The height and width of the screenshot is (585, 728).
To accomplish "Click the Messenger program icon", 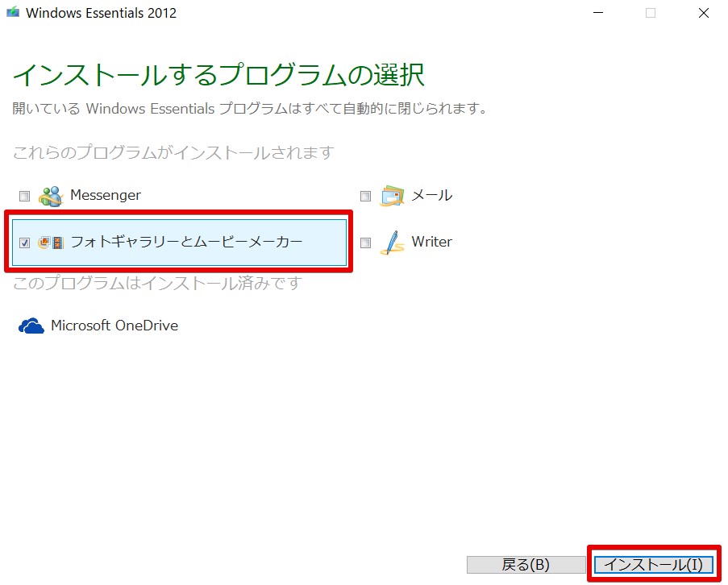I will tap(51, 196).
